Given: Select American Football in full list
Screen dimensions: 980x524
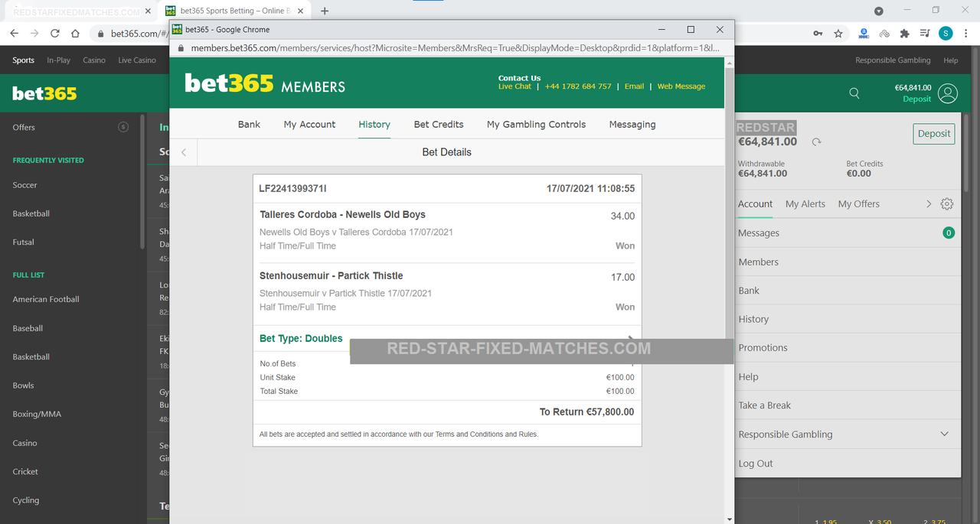Looking at the screenshot, I should [x=46, y=300].
